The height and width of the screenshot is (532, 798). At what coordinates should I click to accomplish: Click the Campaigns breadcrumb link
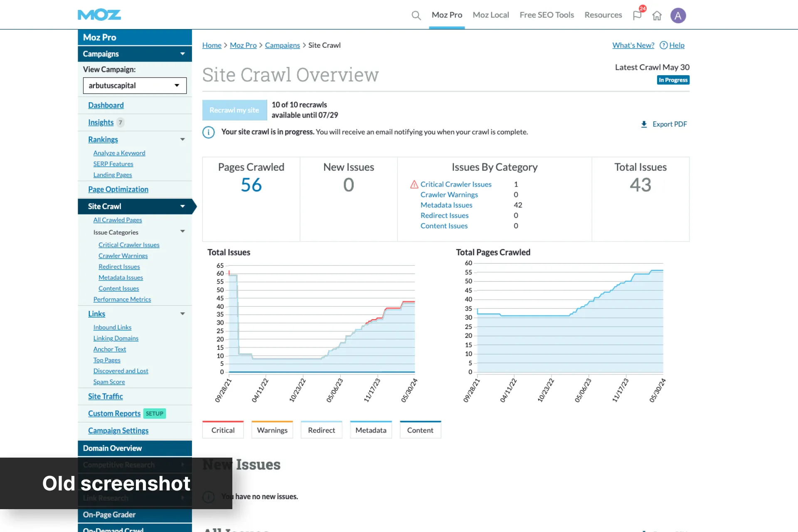coord(282,45)
